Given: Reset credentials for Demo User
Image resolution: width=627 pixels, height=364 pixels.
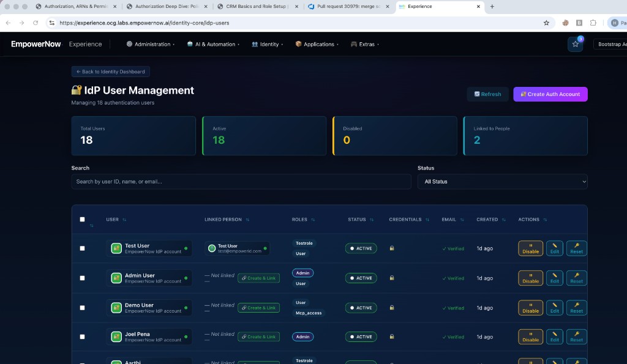Looking at the screenshot, I should pyautogui.click(x=577, y=308).
